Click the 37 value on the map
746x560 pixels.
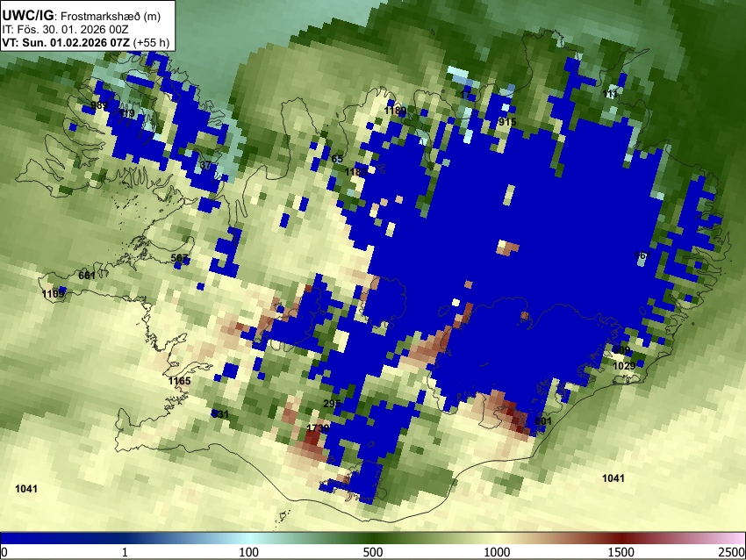205,165
